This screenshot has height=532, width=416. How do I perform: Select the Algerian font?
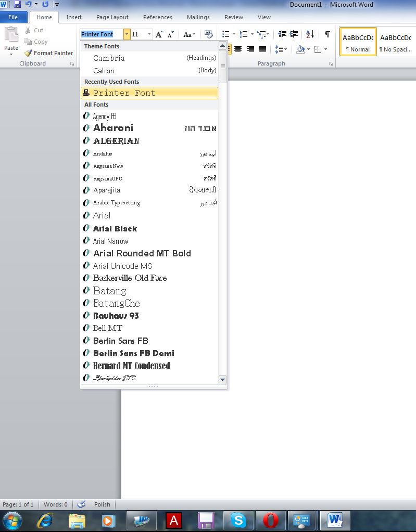click(x=149, y=140)
